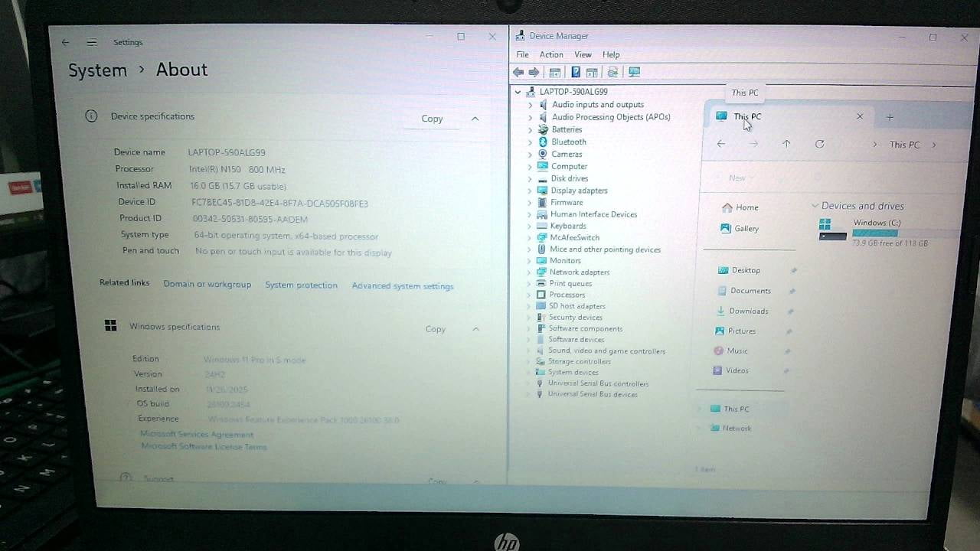Collapse Devices and drives group
This screenshot has height=551, width=980.
[x=815, y=206]
